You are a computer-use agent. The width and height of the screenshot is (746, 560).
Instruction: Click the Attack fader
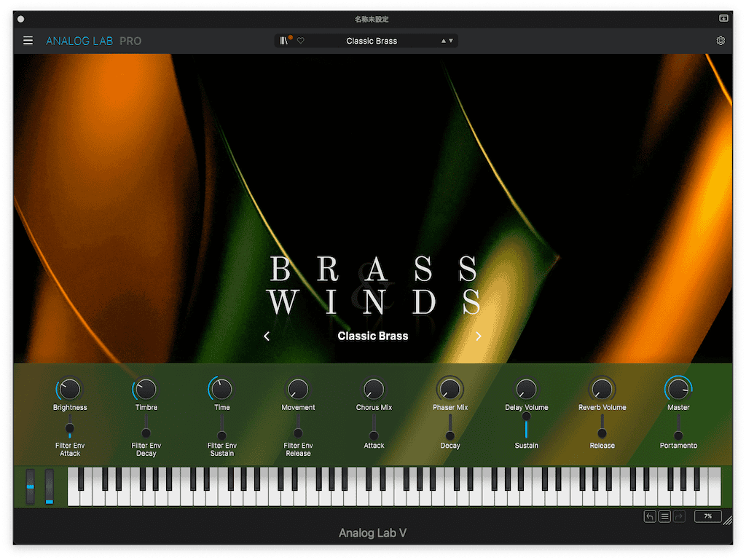tap(374, 427)
